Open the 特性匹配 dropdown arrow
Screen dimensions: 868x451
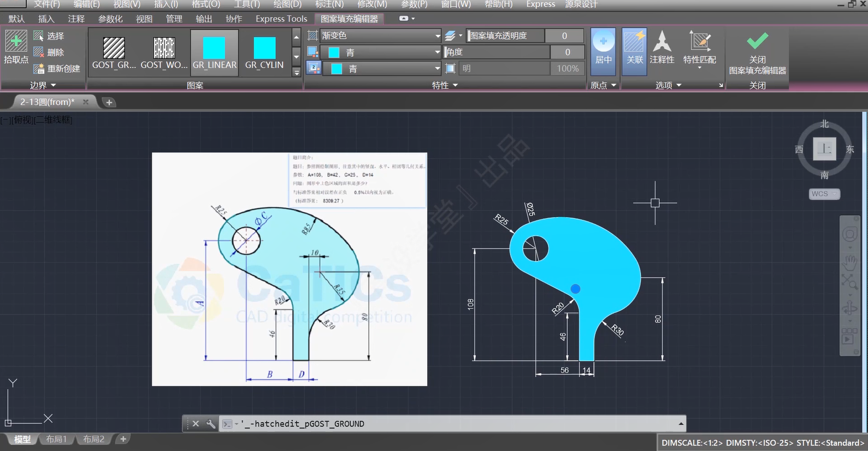[700, 68]
